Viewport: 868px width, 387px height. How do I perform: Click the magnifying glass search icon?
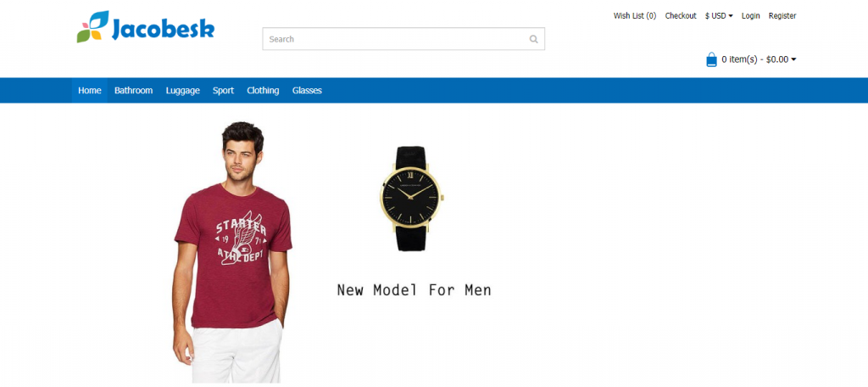tap(534, 39)
